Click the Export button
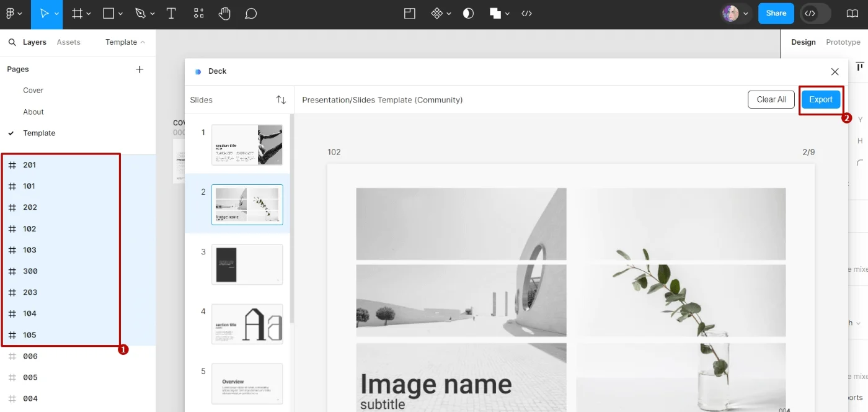The image size is (868, 412). 820,99
